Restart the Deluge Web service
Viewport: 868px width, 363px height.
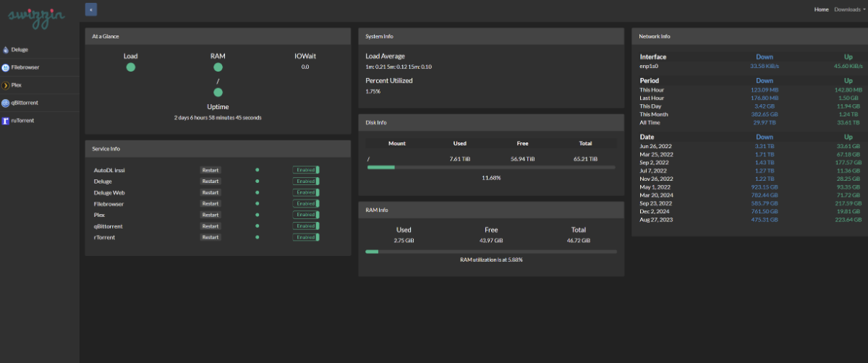[x=210, y=192]
